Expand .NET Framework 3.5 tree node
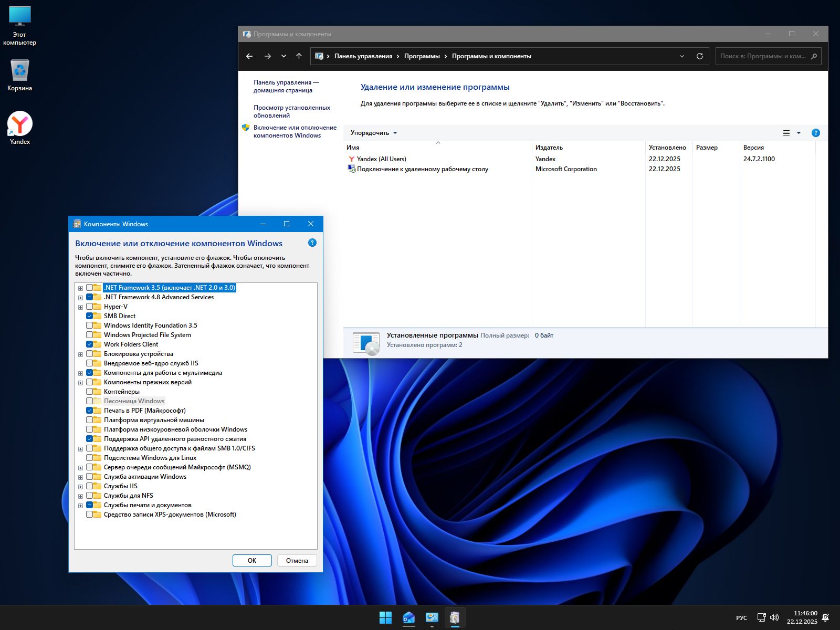This screenshot has width=840, height=630. click(x=80, y=288)
